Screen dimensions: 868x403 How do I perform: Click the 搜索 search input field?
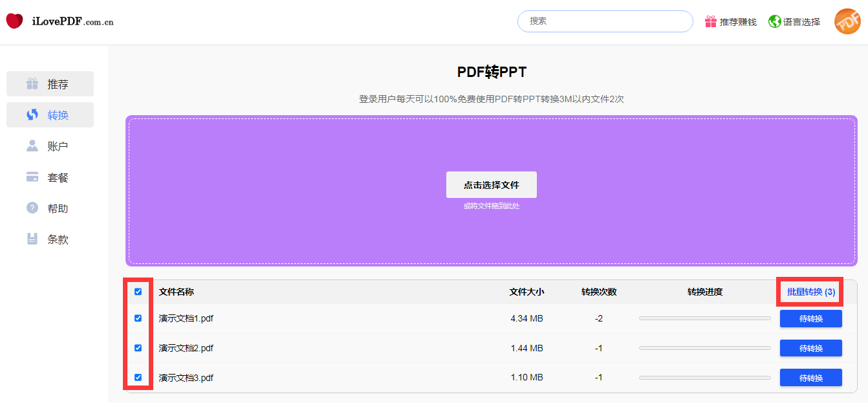605,21
